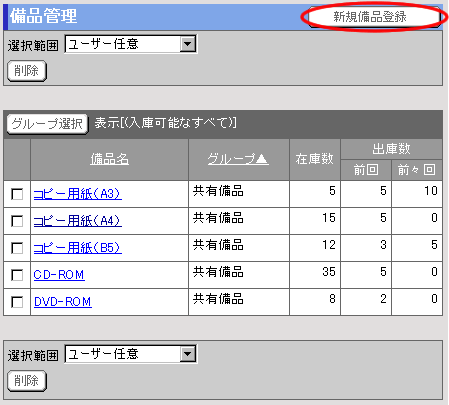Open the コピー用紙(A3) item link
The image size is (449, 405).
point(78,194)
